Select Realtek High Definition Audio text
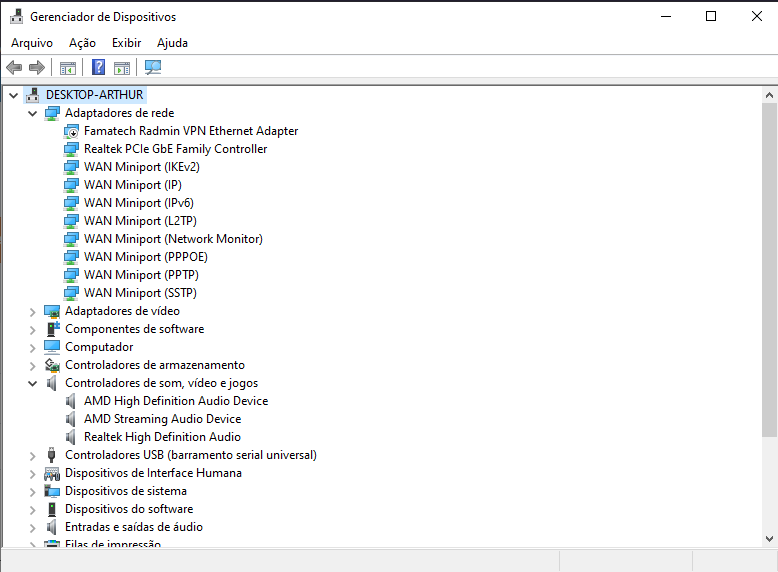The width and height of the screenshot is (778, 572). click(162, 437)
